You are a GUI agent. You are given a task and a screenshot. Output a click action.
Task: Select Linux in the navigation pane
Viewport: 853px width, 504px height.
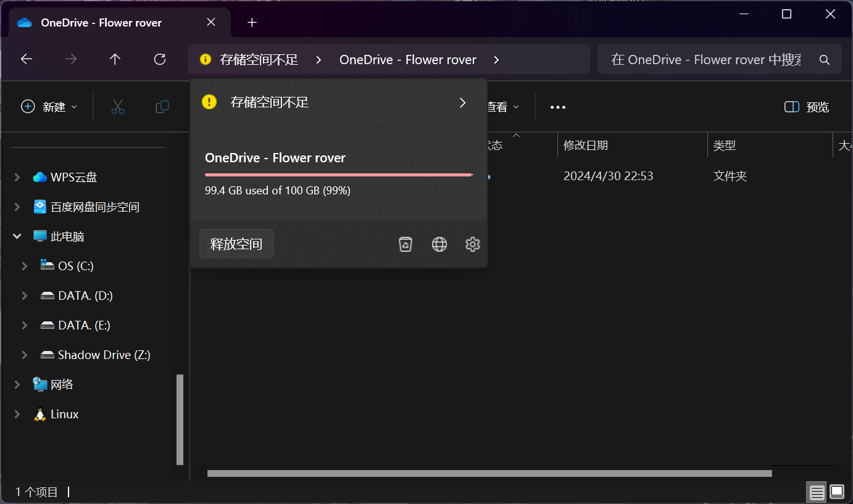(x=64, y=414)
